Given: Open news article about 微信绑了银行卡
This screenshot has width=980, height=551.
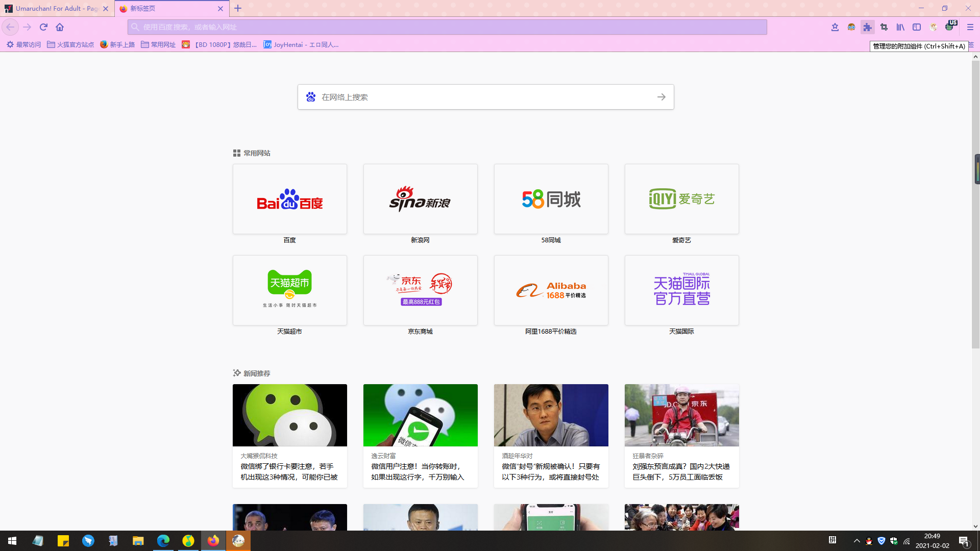Looking at the screenshot, I should click(x=290, y=436).
